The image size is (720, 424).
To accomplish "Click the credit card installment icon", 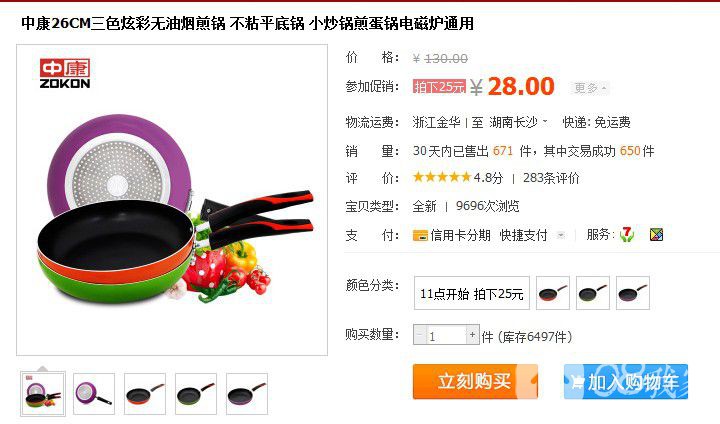I will (x=420, y=236).
